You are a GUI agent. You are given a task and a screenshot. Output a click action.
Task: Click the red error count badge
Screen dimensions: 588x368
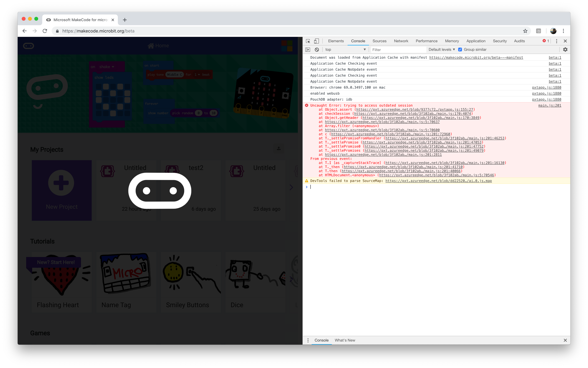pos(546,41)
